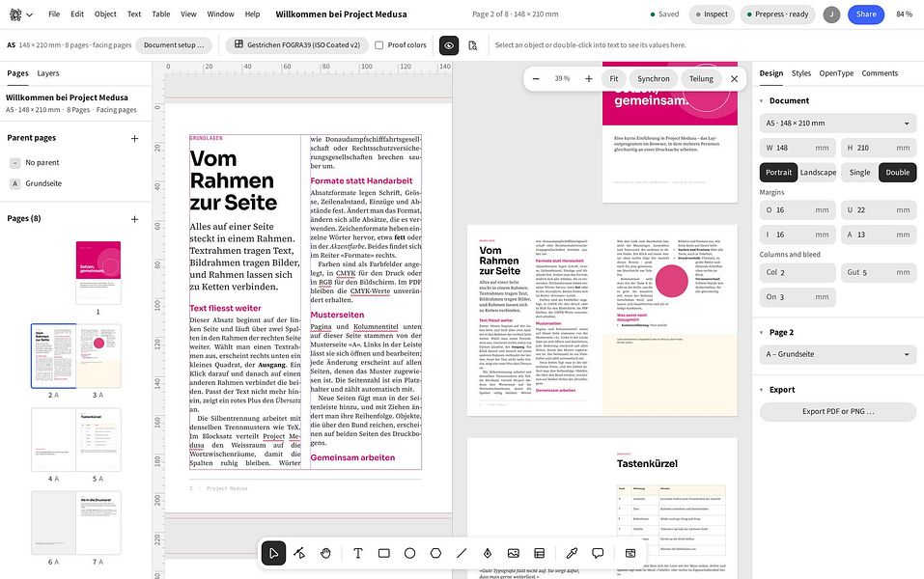The height and width of the screenshot is (579, 924).
Task: Click Export PDF or PNG button
Action: pyautogui.click(x=838, y=412)
